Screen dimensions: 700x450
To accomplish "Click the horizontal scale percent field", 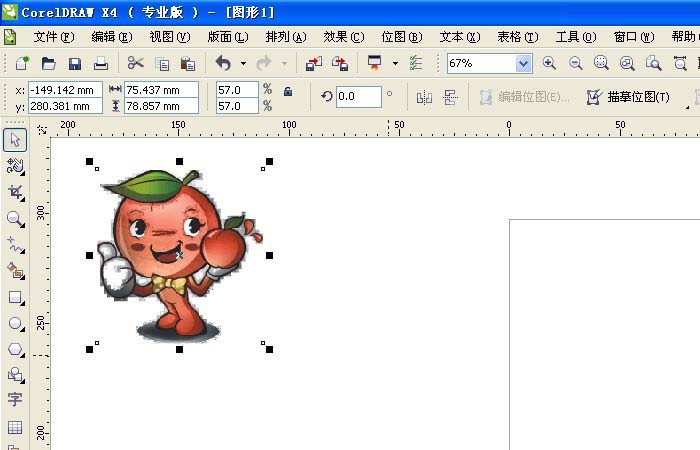I will tap(237, 90).
